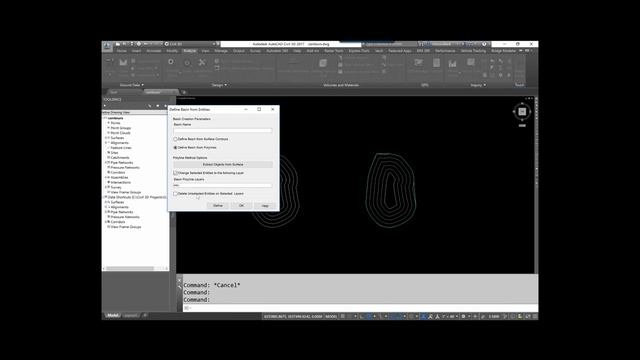Click the first large icon in the QTO panel
This screenshot has height=360, width=640.
point(418,63)
